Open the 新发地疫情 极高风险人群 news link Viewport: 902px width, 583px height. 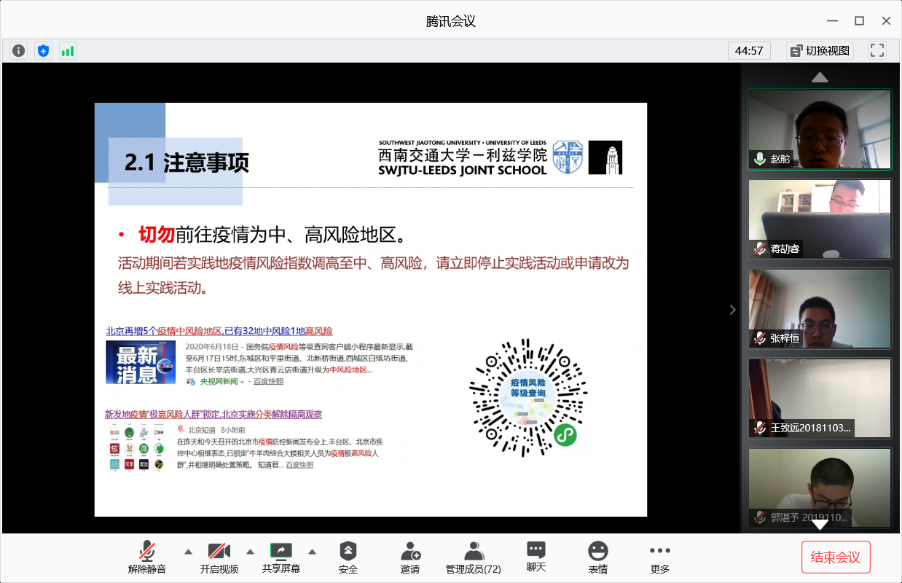click(x=213, y=414)
